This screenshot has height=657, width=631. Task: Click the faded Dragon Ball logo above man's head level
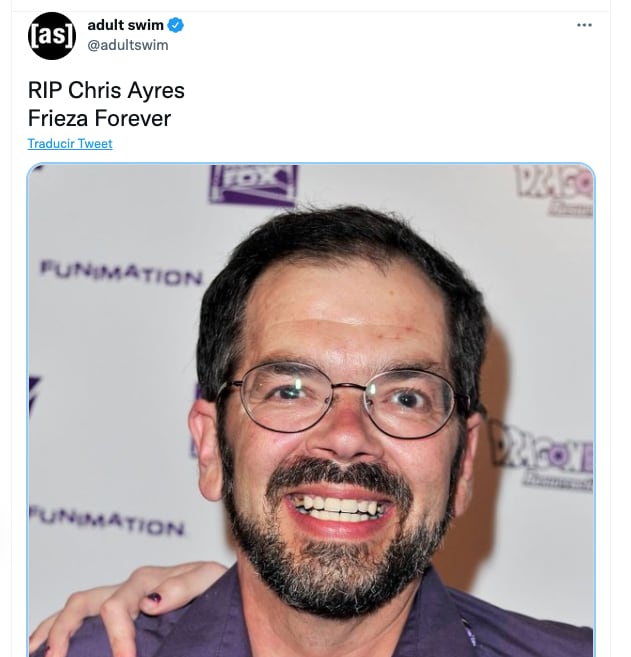coord(553,190)
